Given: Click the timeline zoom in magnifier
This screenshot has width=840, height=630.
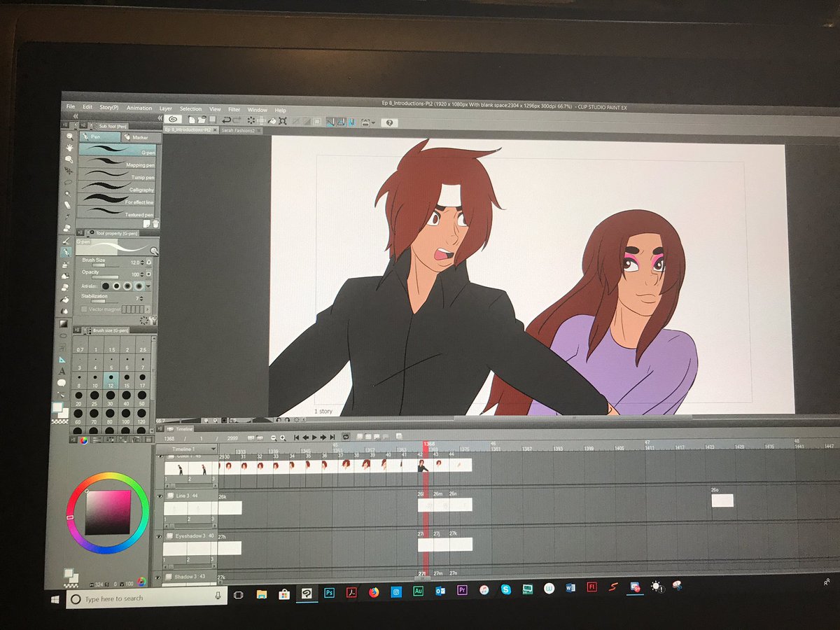Looking at the screenshot, I should 283,437.
